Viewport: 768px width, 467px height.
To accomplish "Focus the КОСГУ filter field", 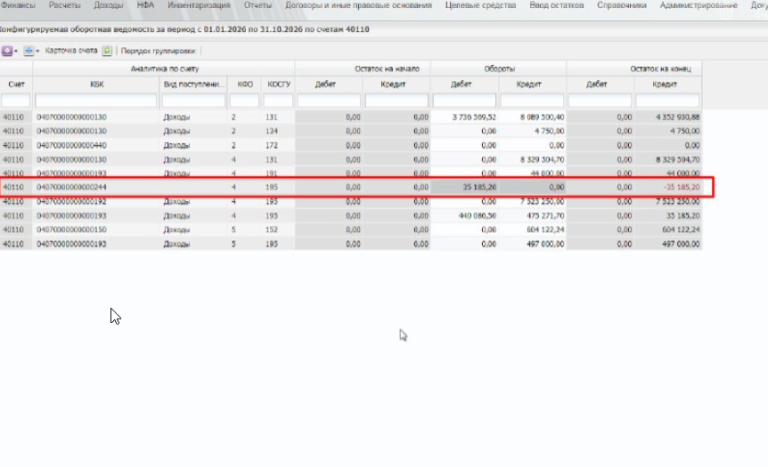I will click(x=278, y=101).
